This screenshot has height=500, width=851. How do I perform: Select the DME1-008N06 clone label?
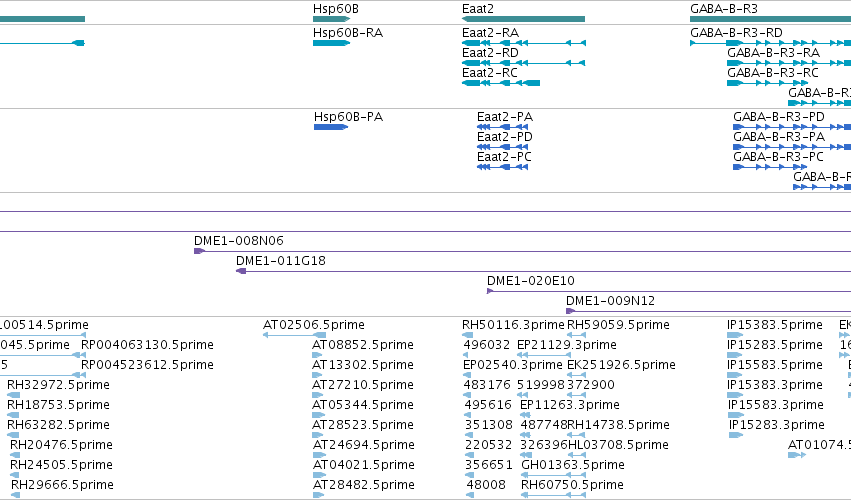pyautogui.click(x=239, y=240)
